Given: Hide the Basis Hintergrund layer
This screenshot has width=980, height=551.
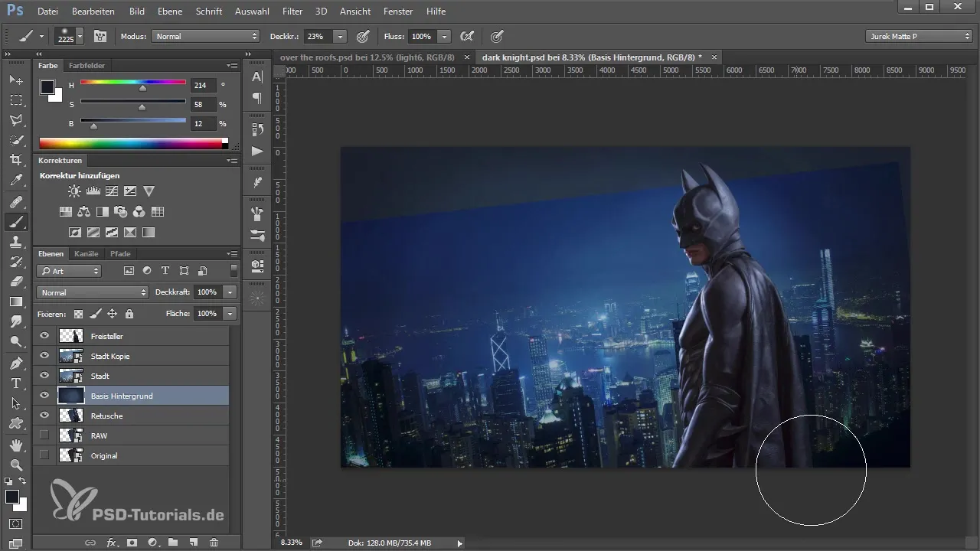Looking at the screenshot, I should coord(44,396).
